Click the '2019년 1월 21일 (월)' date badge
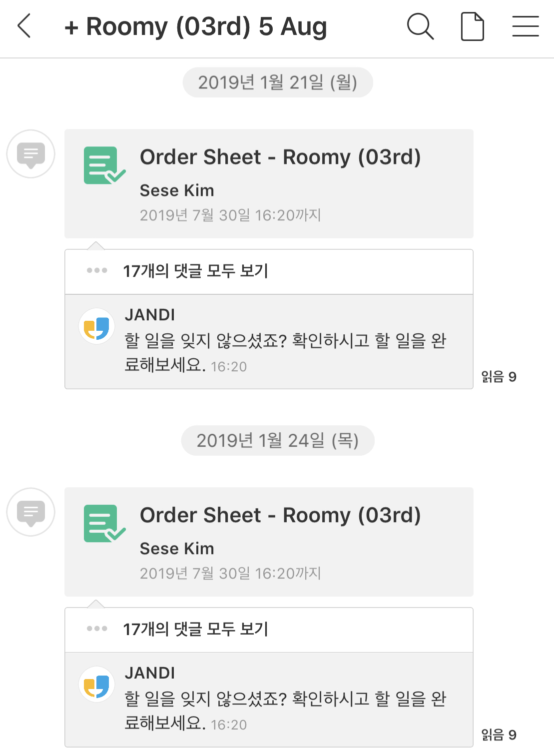 point(278,82)
